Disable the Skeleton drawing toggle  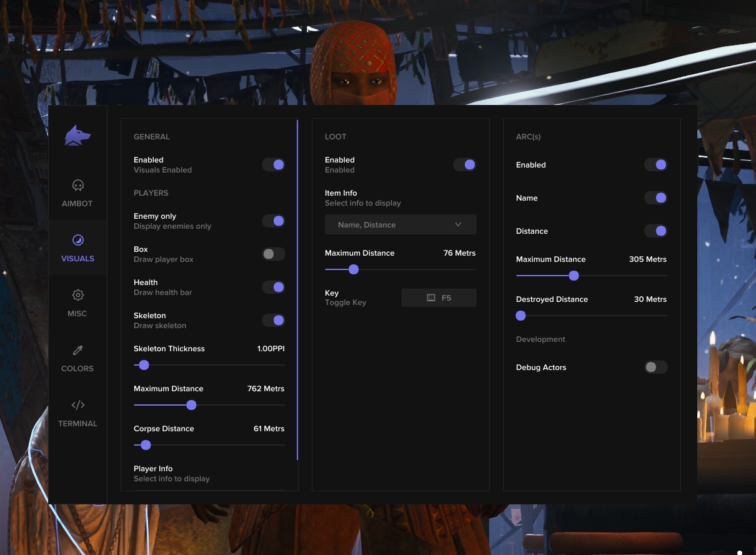(x=273, y=320)
